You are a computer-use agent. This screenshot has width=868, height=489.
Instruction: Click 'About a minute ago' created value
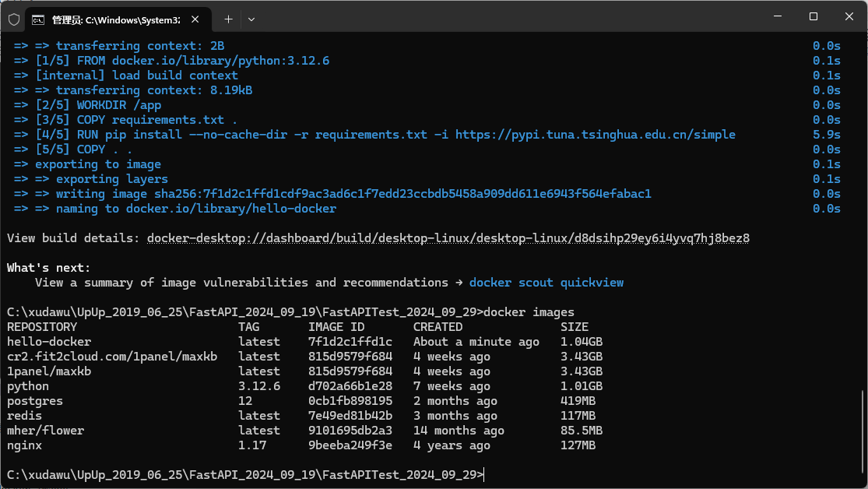tap(476, 342)
